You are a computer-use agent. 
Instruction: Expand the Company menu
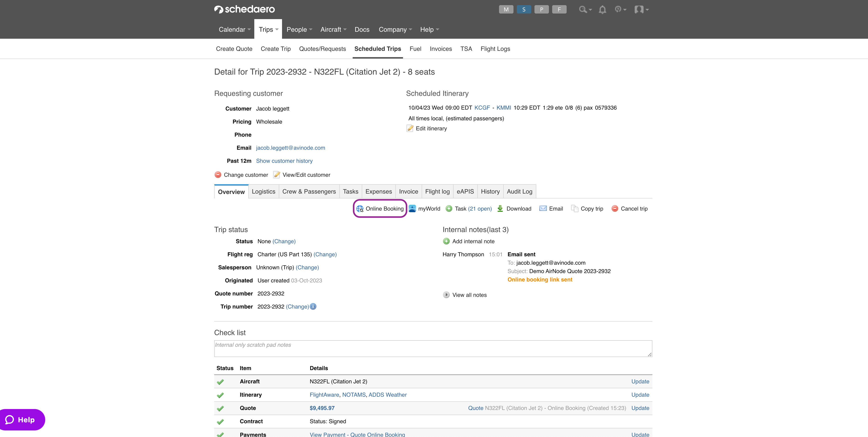click(x=395, y=29)
